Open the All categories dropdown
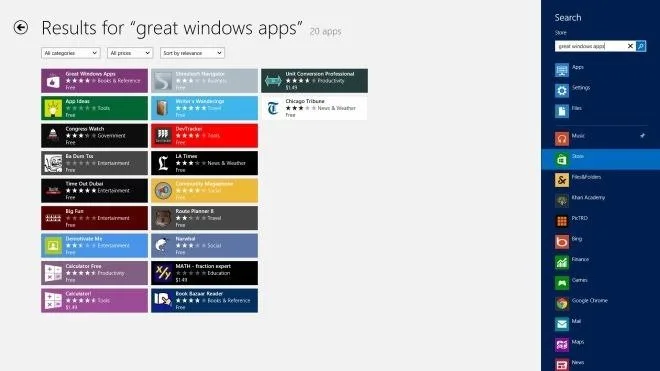The image size is (660, 371). tap(71, 53)
